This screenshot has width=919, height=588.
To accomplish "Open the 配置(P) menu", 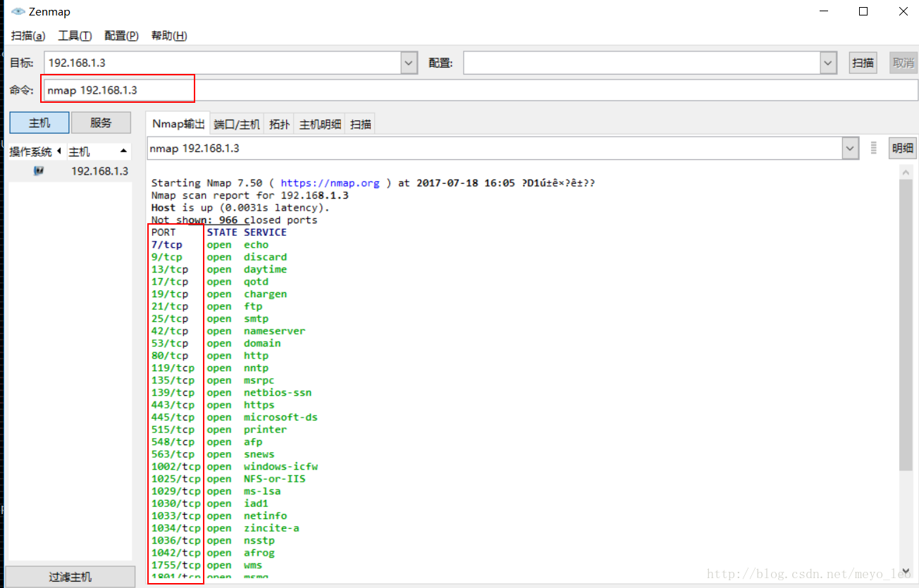I will [x=121, y=35].
